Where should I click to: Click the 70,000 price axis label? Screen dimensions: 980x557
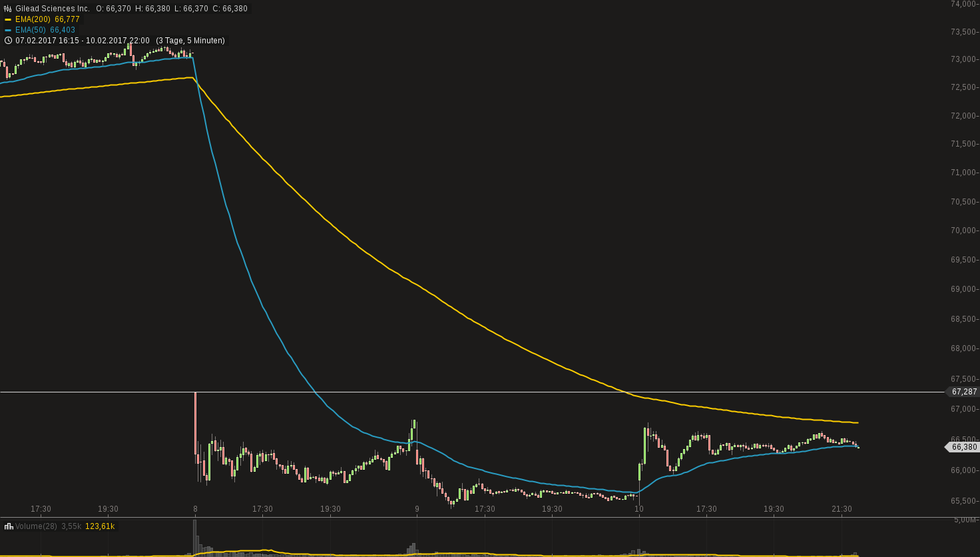pyautogui.click(x=963, y=231)
